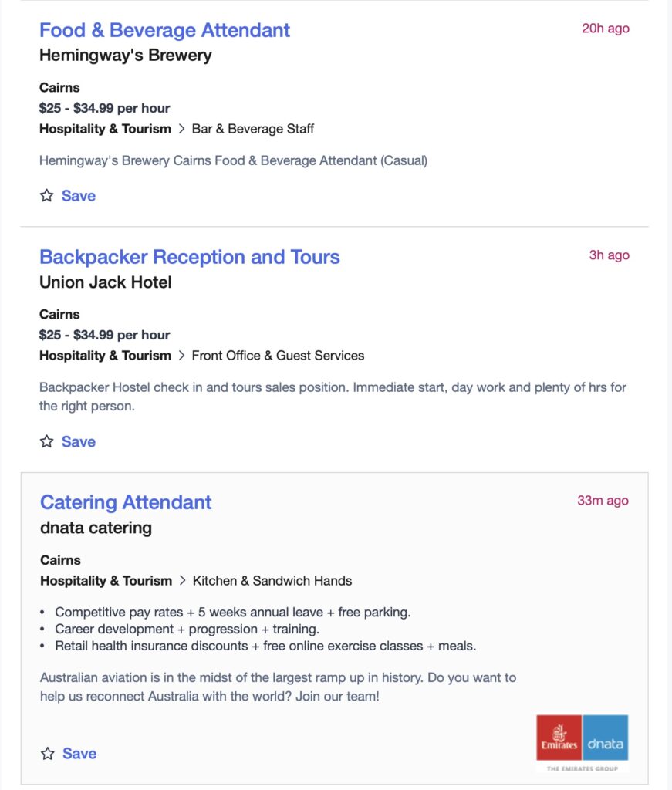Select Kitchen & Sandwich Hands subcategory
Viewport: 672px width, 790px height.
(272, 581)
